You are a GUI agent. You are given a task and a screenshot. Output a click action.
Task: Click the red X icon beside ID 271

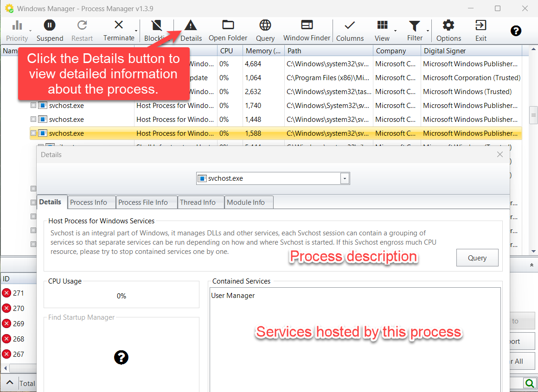click(x=6, y=293)
